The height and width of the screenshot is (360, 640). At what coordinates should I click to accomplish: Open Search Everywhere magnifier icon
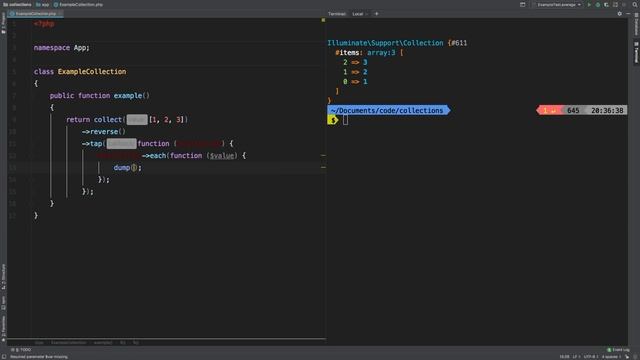tap(635, 4)
